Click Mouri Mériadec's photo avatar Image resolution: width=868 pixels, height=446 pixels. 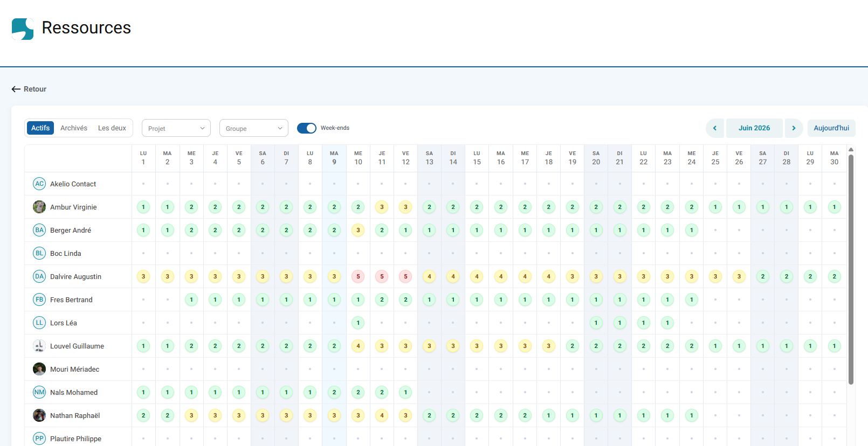tap(39, 369)
